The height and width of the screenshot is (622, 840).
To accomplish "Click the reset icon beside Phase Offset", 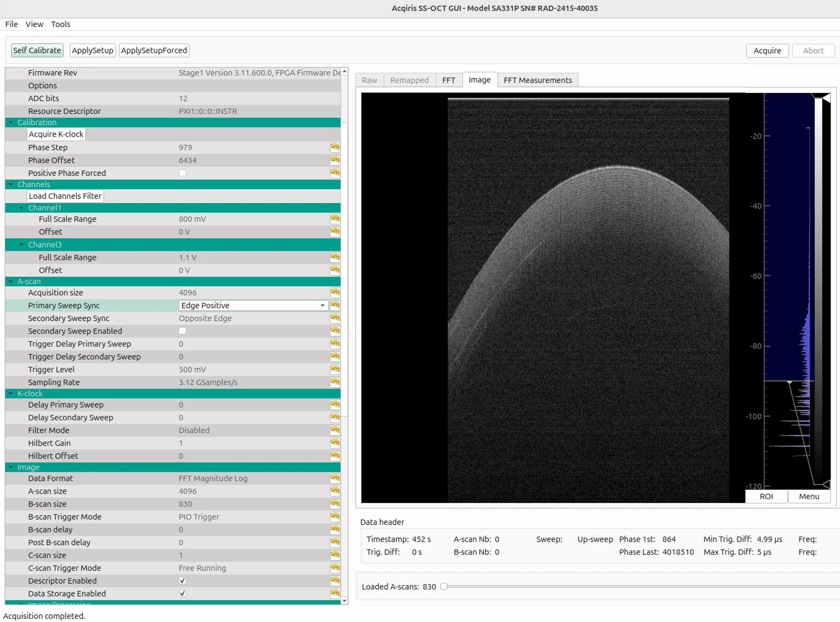I will tap(335, 160).
